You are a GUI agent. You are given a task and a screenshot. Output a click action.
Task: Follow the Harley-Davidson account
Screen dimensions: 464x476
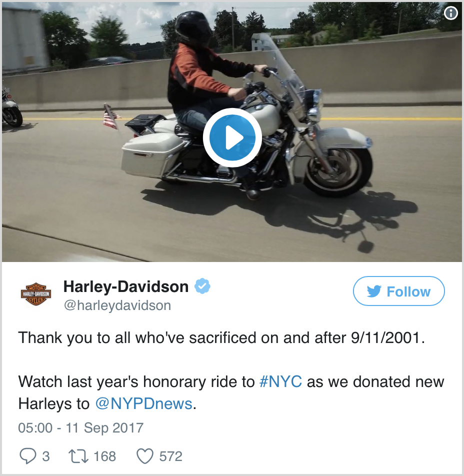click(398, 291)
